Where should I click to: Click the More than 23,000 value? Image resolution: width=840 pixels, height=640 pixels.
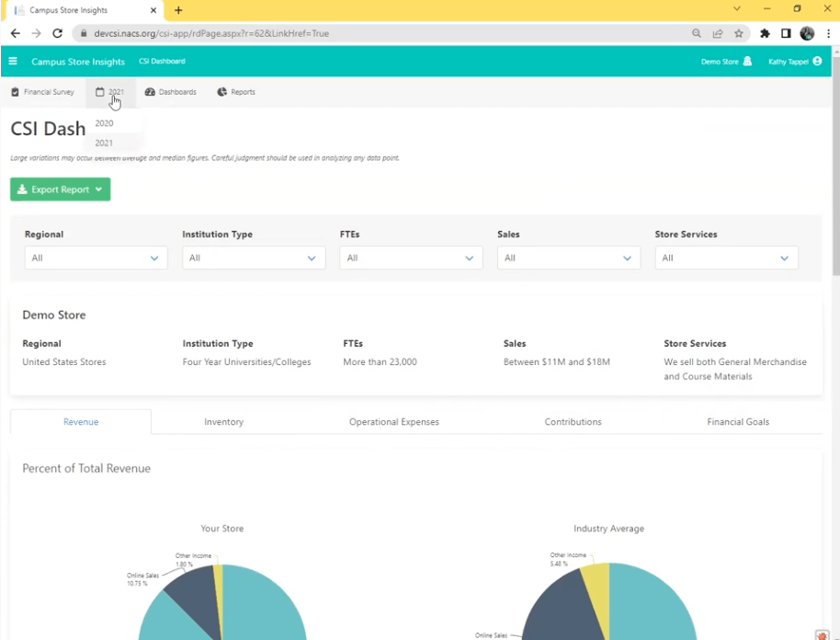tap(380, 361)
